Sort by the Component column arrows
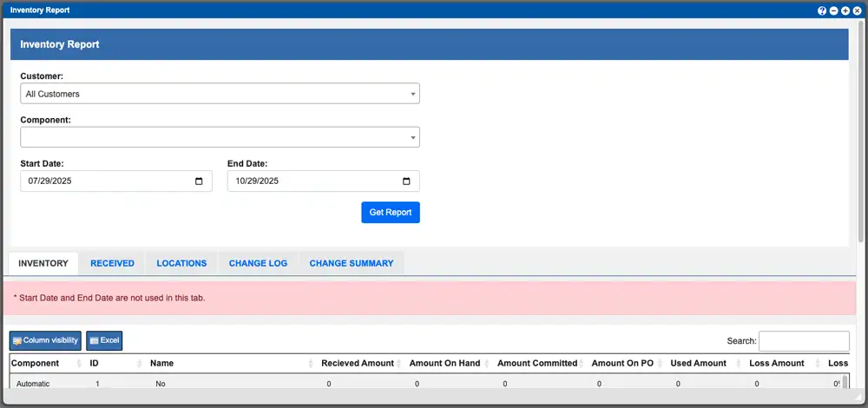868x408 pixels. (79, 364)
